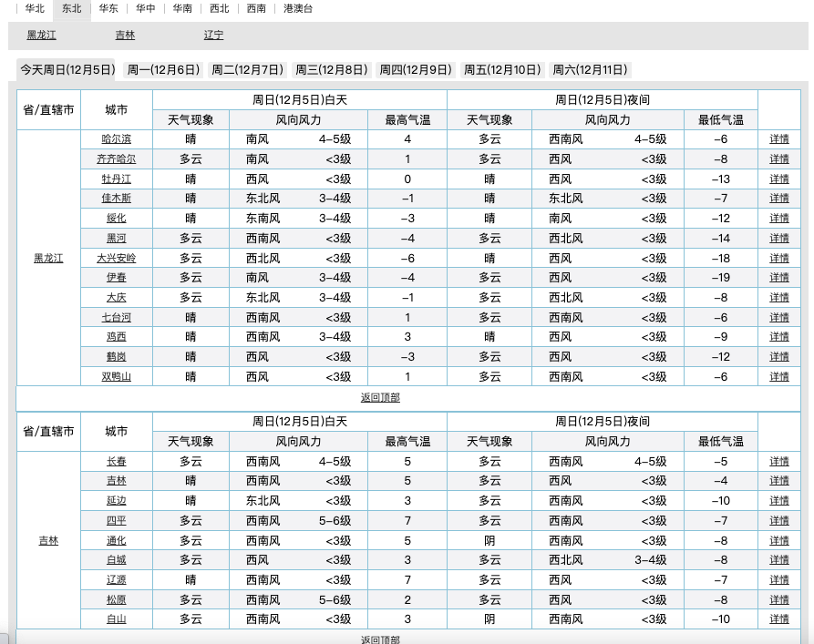The height and width of the screenshot is (644, 814).
Task: Open the 绥化 city link
Action: [117, 219]
